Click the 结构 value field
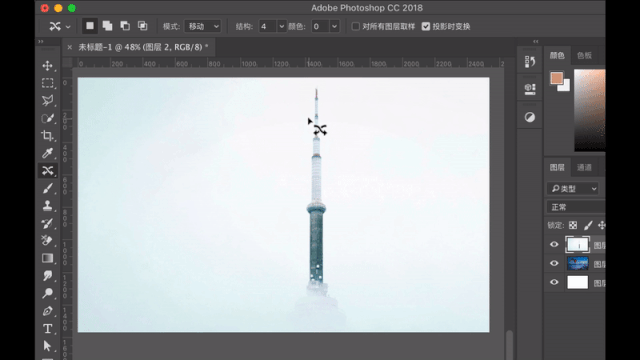Screen dimensions: 640x360 coord(267,27)
